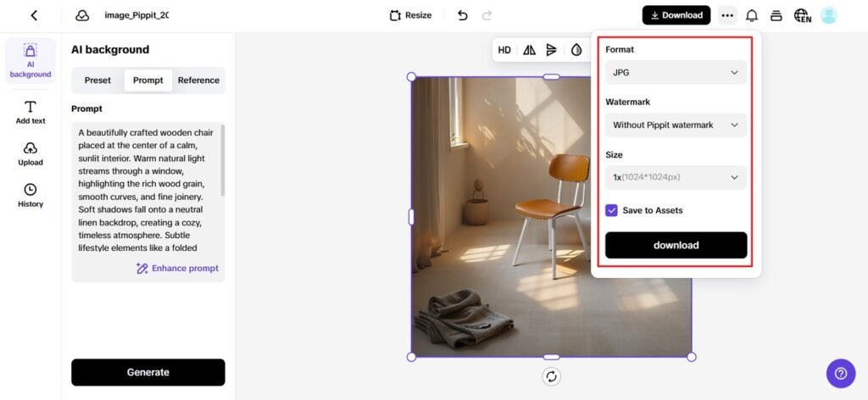Screen dimensions: 868x400
Task: Flip the image horizontally
Action: point(529,50)
